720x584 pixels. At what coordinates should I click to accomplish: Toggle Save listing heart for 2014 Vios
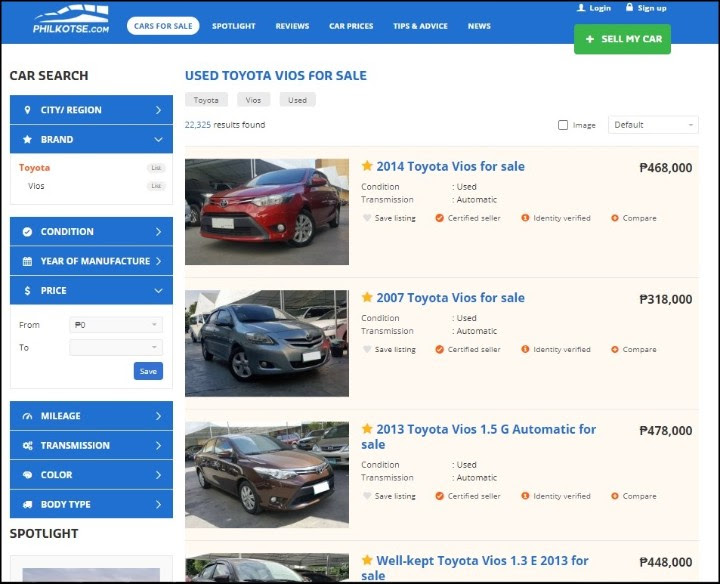click(x=367, y=218)
